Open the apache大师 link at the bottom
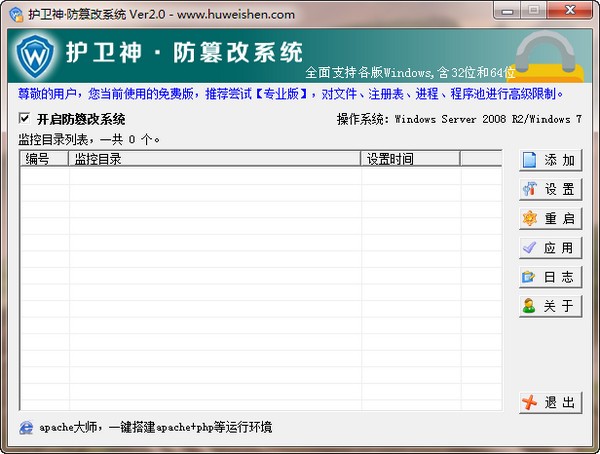600x454 pixels. point(155,428)
